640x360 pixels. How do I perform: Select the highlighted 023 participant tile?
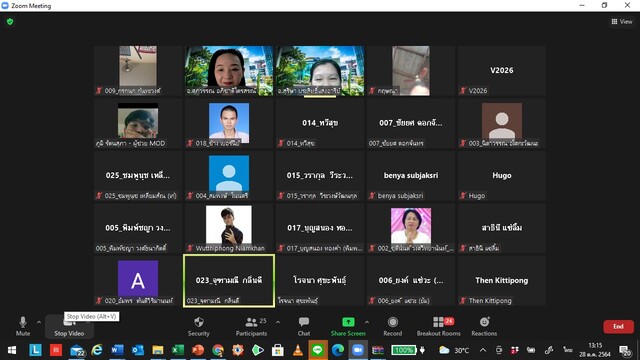click(x=229, y=281)
